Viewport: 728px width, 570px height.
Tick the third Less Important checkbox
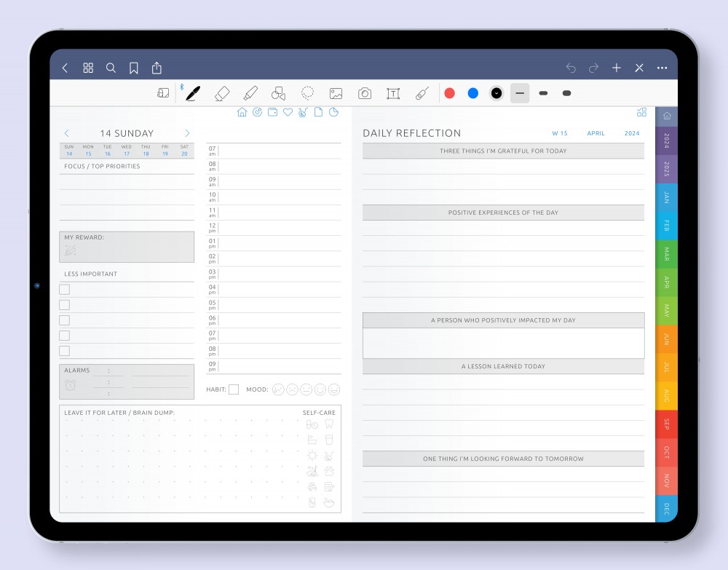65,320
